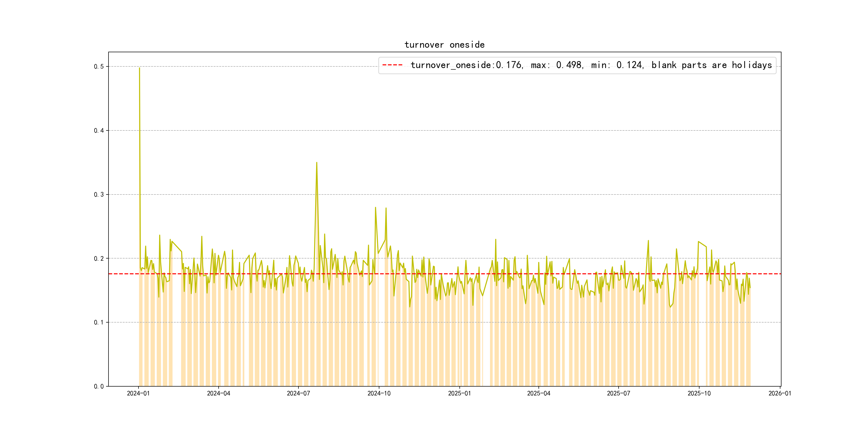Select the 2025-01 x-axis date label
This screenshot has height=434, width=868.
459,393
